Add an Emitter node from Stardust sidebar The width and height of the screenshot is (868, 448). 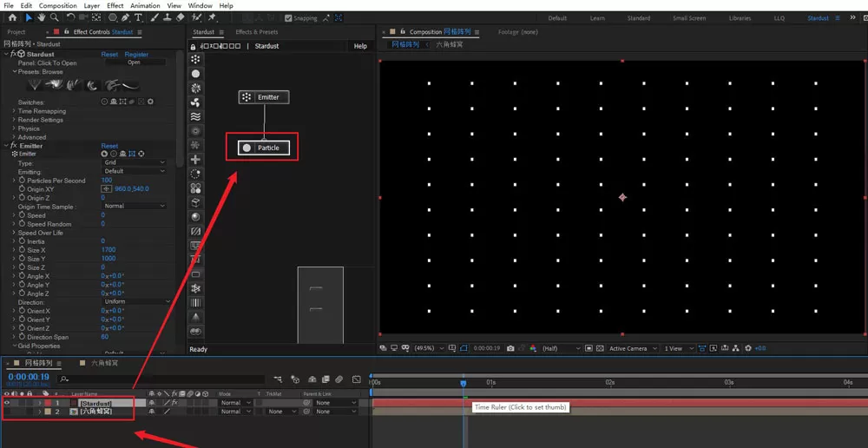pos(195,59)
